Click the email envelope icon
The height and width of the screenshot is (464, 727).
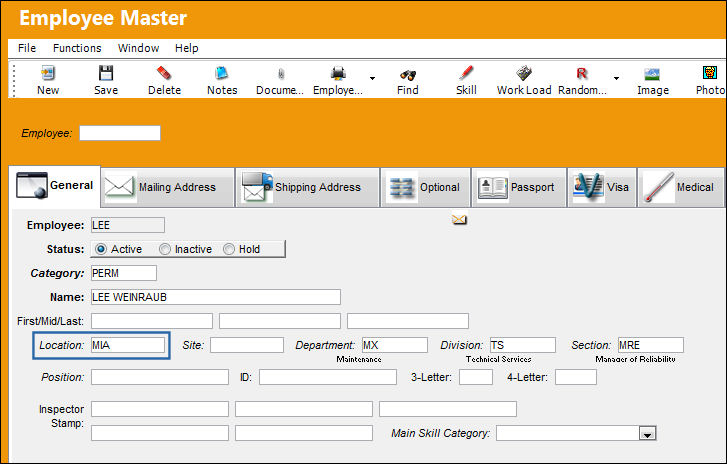[x=459, y=219]
